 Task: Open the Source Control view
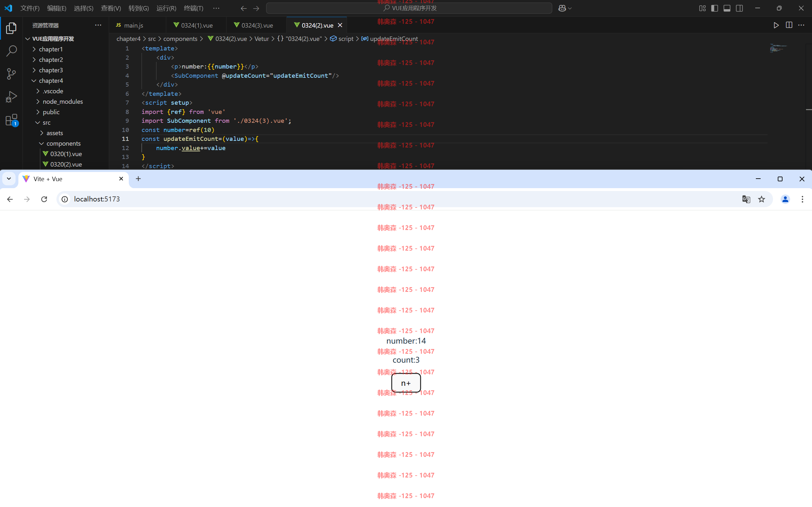(11, 74)
